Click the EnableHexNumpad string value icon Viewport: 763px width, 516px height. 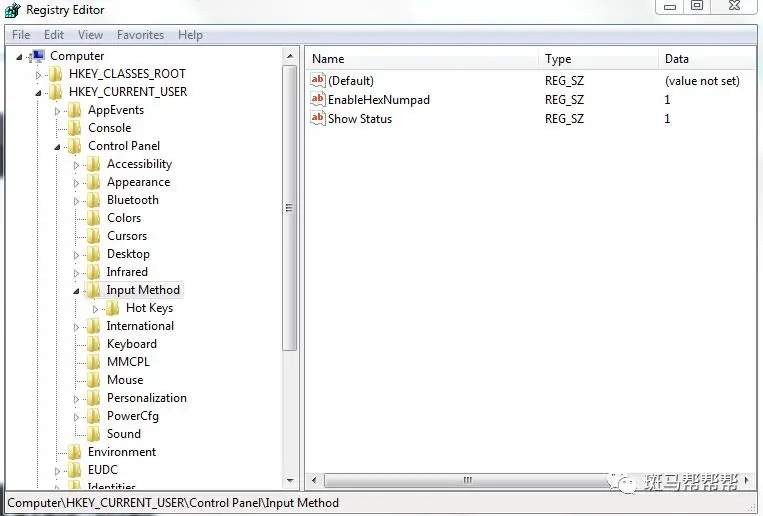318,100
